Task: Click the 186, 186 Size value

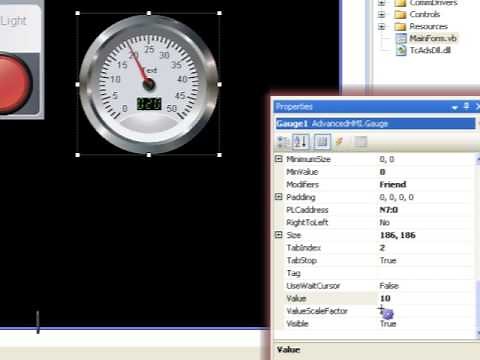Action: [398, 235]
